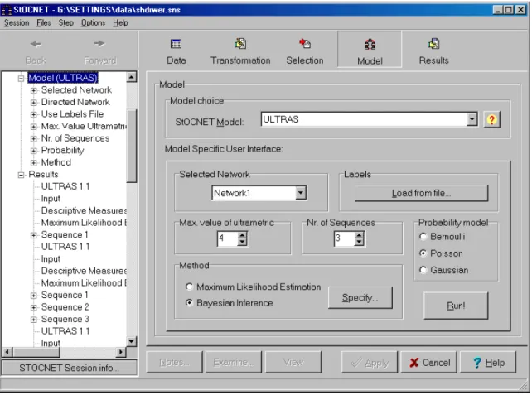The height and width of the screenshot is (395, 532).
Task: Choose Maximum Likelihood Estimation method
Action: click(x=189, y=287)
